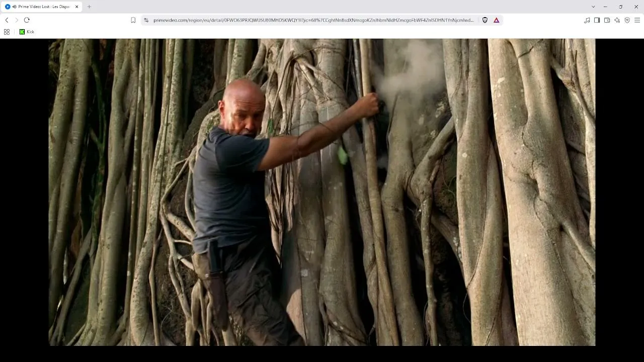Open the Brave Shields lion icon
The height and width of the screenshot is (362, 644).
[485, 20]
